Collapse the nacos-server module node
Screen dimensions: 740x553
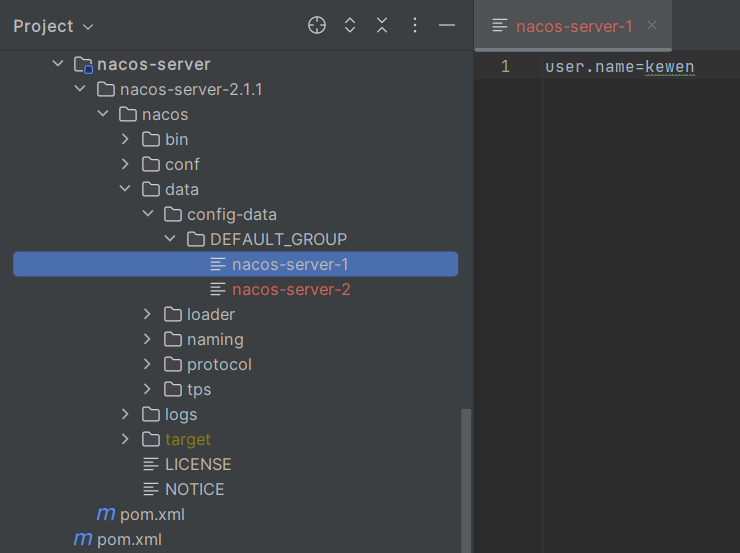58,63
